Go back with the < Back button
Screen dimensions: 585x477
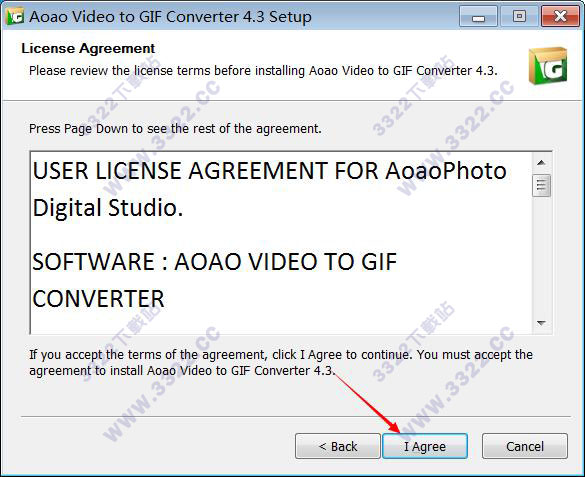[338, 446]
